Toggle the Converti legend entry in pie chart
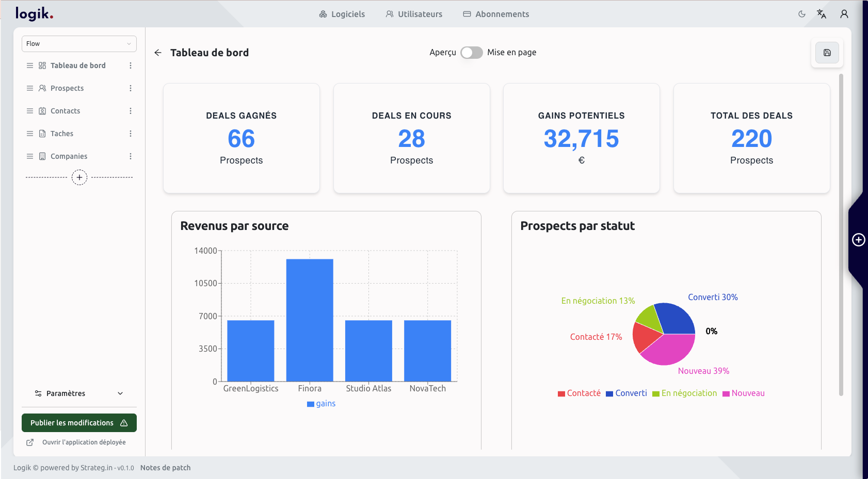The width and height of the screenshot is (868, 479). tap(626, 393)
